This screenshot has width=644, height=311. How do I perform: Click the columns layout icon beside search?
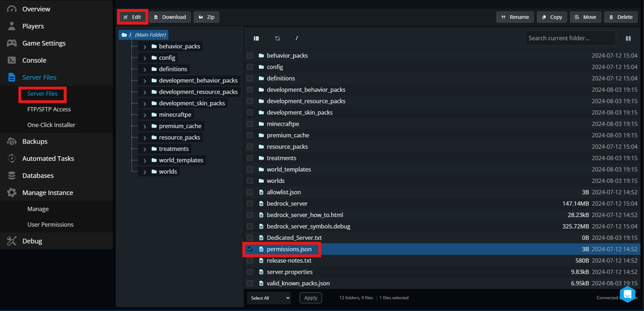pyautogui.click(x=628, y=39)
